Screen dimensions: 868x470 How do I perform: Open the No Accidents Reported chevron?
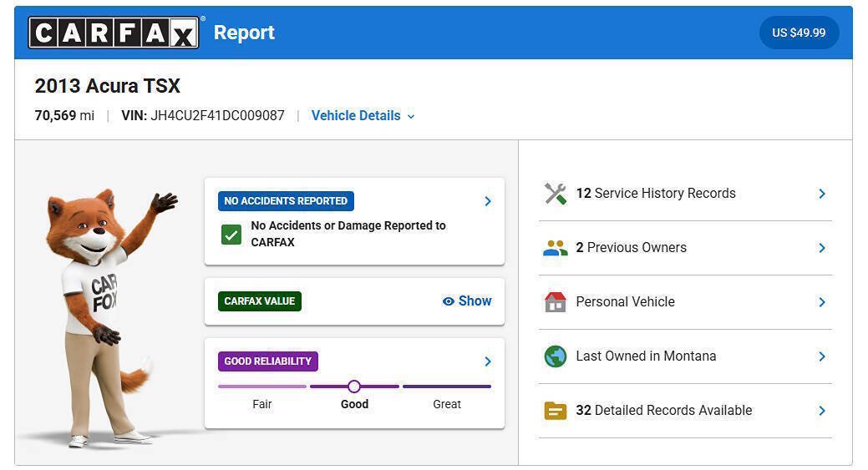coord(488,201)
